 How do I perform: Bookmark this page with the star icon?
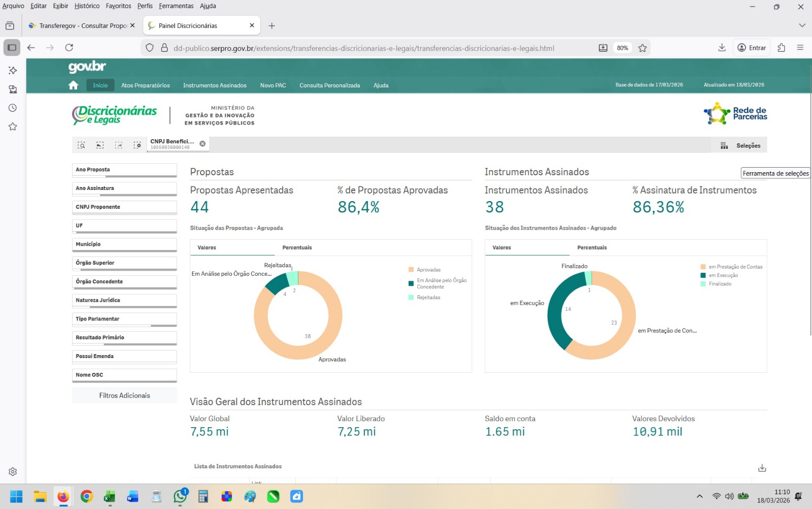click(642, 48)
